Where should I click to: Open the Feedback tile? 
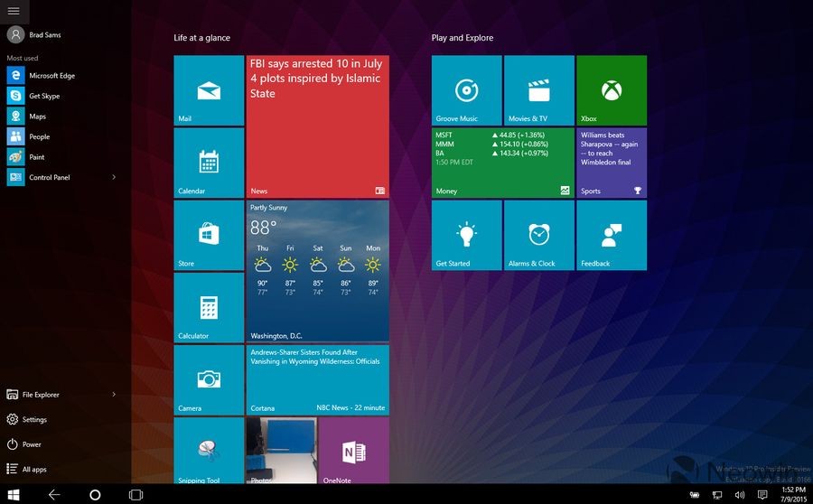click(612, 236)
